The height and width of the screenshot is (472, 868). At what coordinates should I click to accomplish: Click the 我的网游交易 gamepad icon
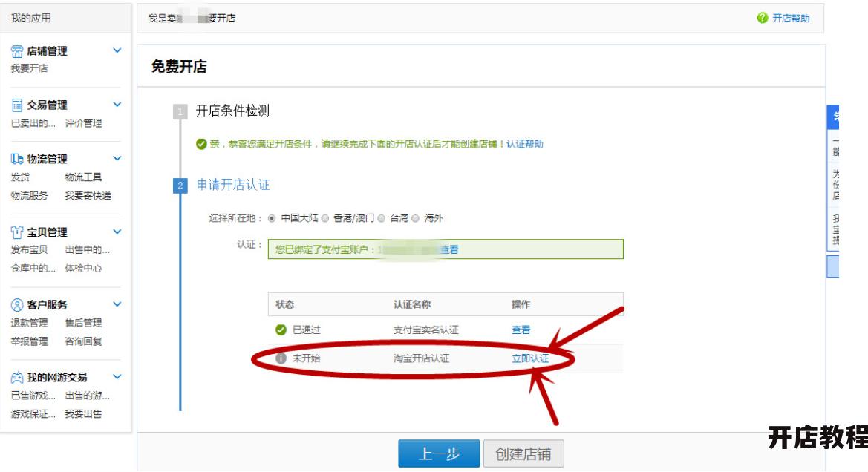[x=17, y=378]
